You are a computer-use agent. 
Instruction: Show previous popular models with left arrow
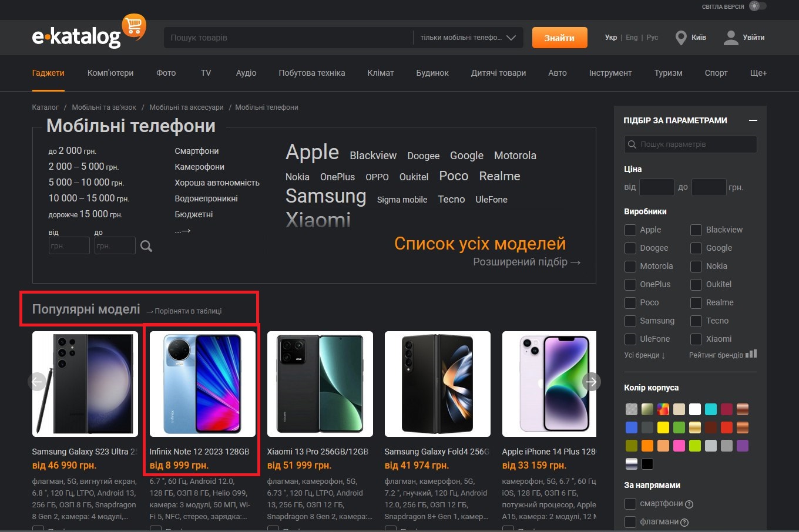click(37, 382)
